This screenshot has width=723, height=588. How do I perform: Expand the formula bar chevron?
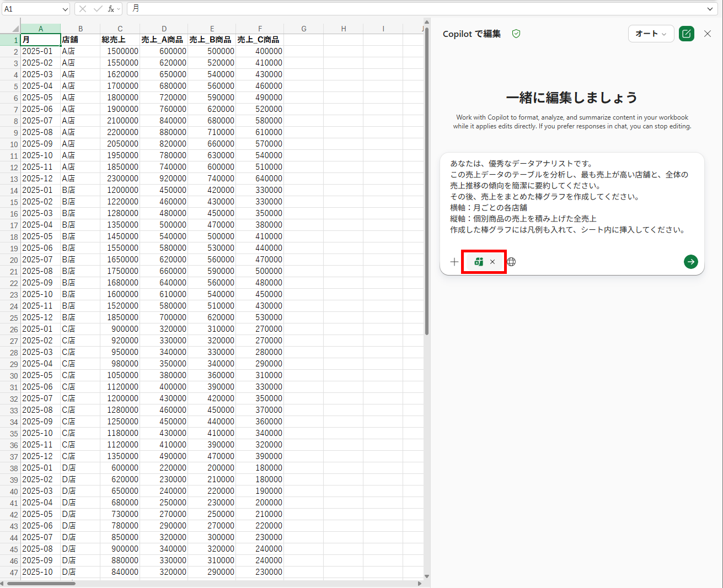coord(710,9)
